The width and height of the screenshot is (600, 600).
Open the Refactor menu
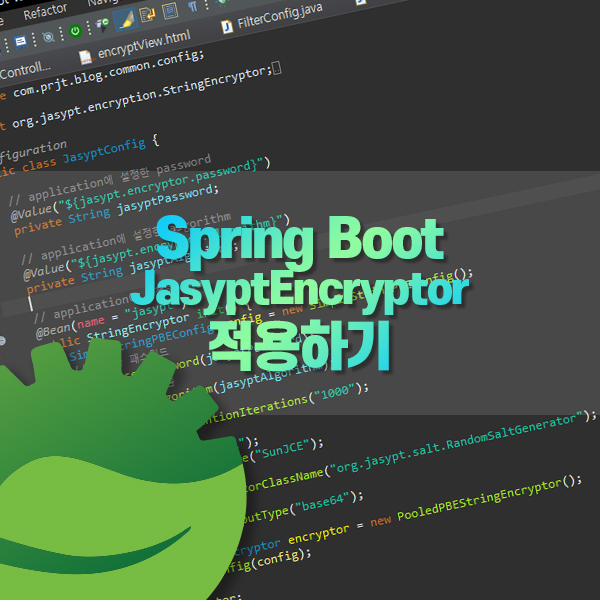point(45,11)
